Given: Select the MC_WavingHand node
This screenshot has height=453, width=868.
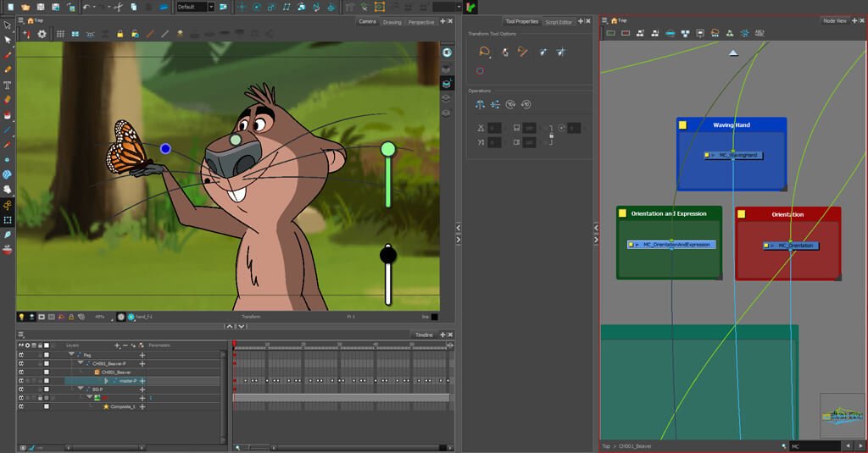Looking at the screenshot, I should point(733,156).
